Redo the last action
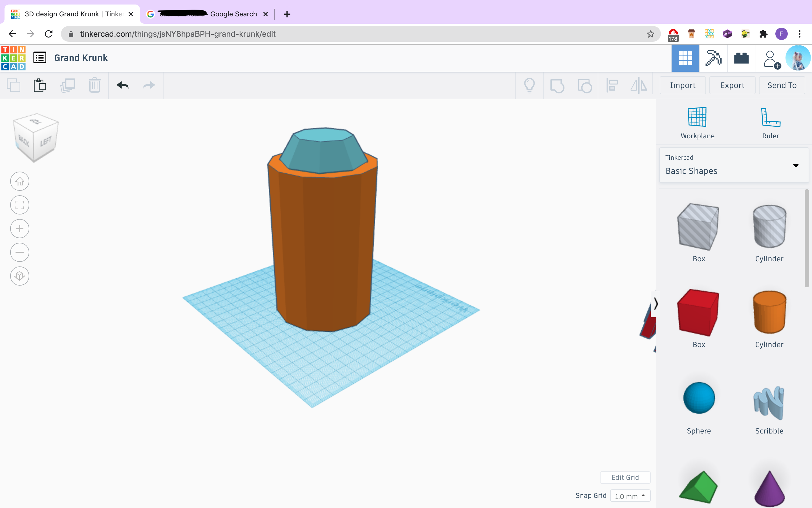The width and height of the screenshot is (812, 508). 149,85
